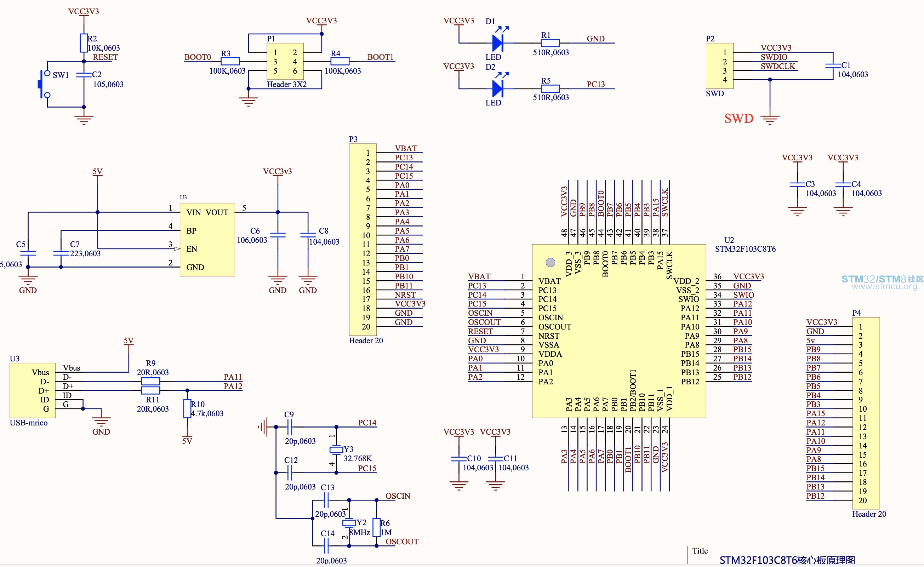Select resistor R4 near BOOT1
The width and height of the screenshot is (924, 567).
point(340,61)
